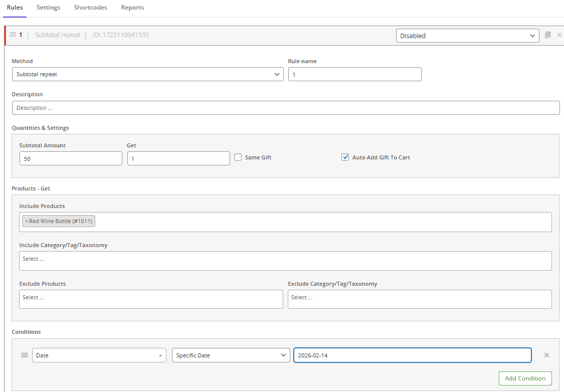Go to the Reports tab

coord(132,8)
